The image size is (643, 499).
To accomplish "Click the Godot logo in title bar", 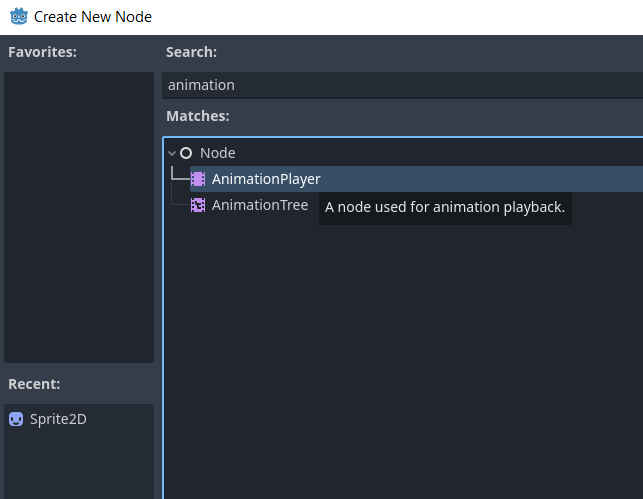I will [x=18, y=16].
